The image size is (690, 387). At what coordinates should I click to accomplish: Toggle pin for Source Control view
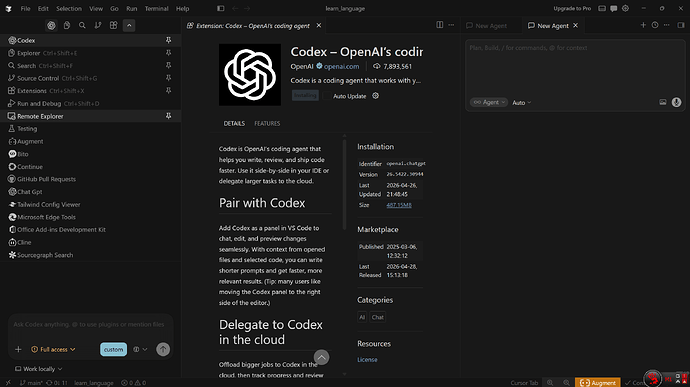tap(168, 78)
